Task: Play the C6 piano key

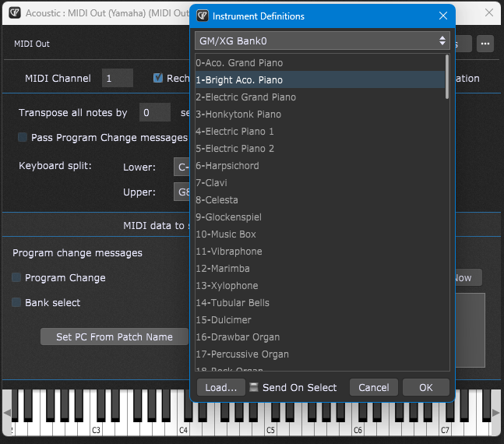Action: click(358, 429)
